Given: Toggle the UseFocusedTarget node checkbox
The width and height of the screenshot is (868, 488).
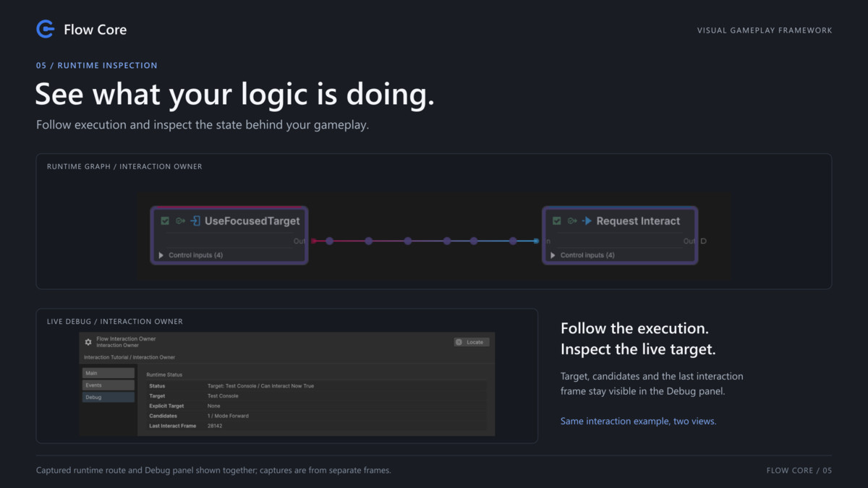Looking at the screenshot, I should 165,221.
